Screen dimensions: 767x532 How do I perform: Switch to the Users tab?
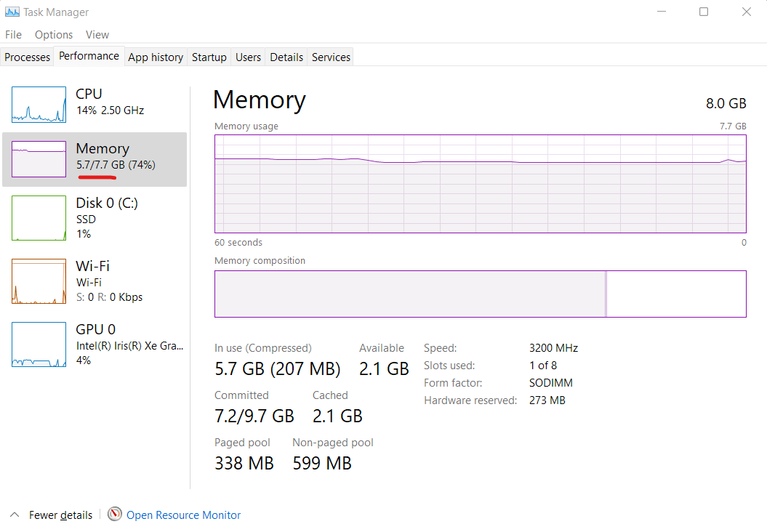[248, 57]
